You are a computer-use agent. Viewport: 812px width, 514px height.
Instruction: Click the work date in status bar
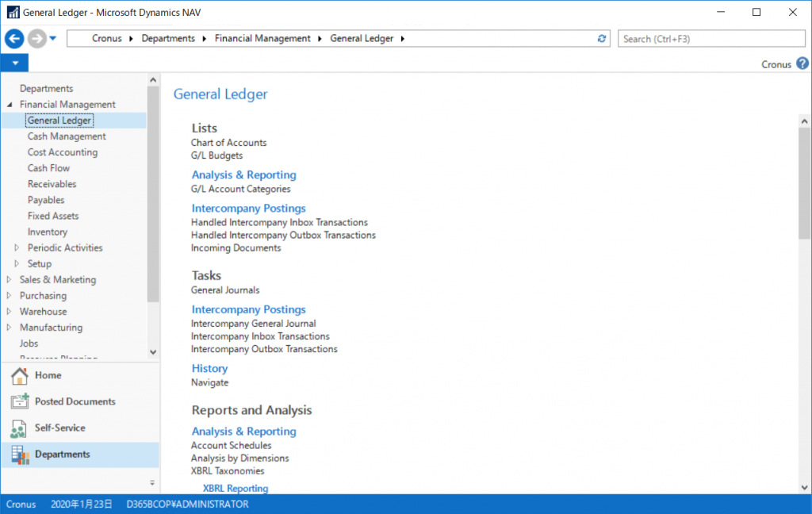82,504
